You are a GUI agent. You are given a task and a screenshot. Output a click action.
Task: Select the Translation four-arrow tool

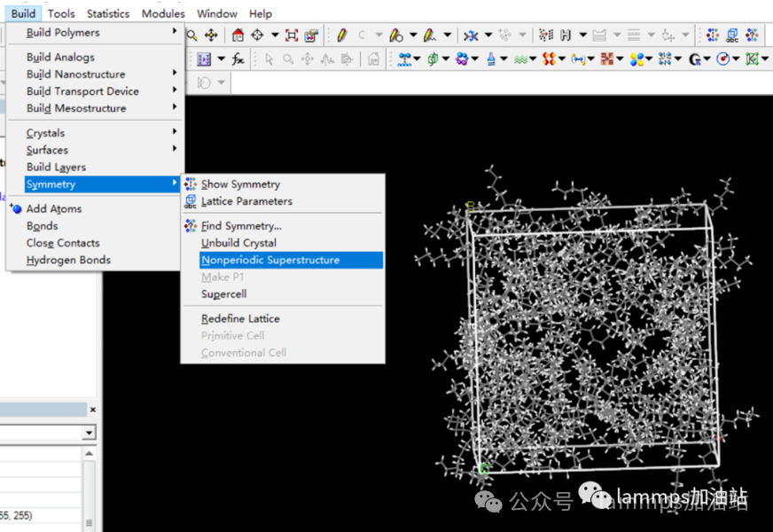(211, 35)
